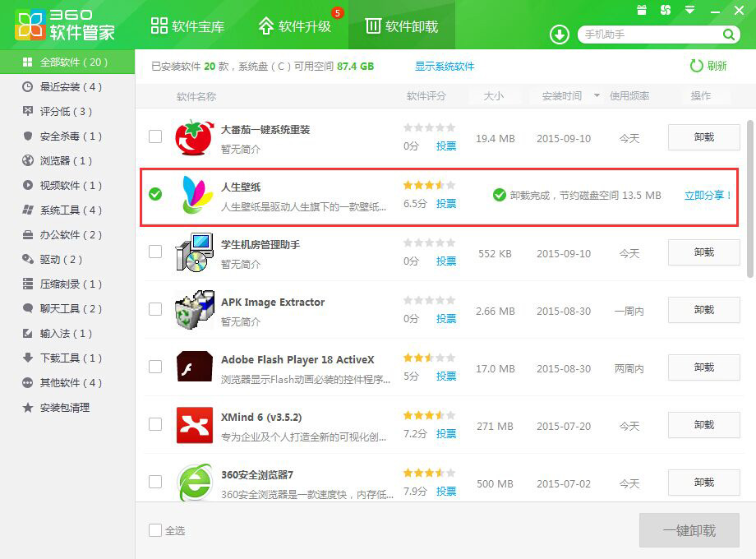Show 评分低 (3) category
Viewport: 756px width, 559px height.
click(67, 112)
